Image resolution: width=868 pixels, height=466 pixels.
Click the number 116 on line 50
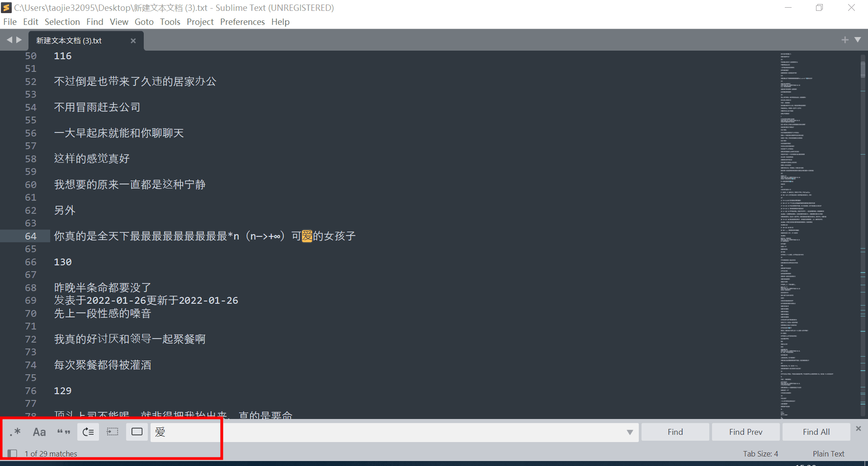tap(63, 56)
